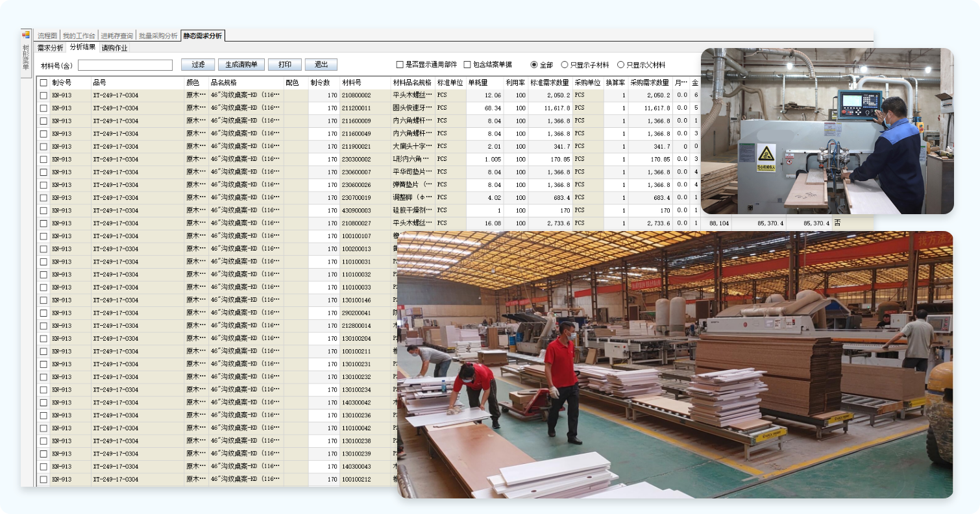Image resolution: width=980 pixels, height=514 pixels.
Task: Go to the 进耗存查询 tab
Action: coord(117,36)
